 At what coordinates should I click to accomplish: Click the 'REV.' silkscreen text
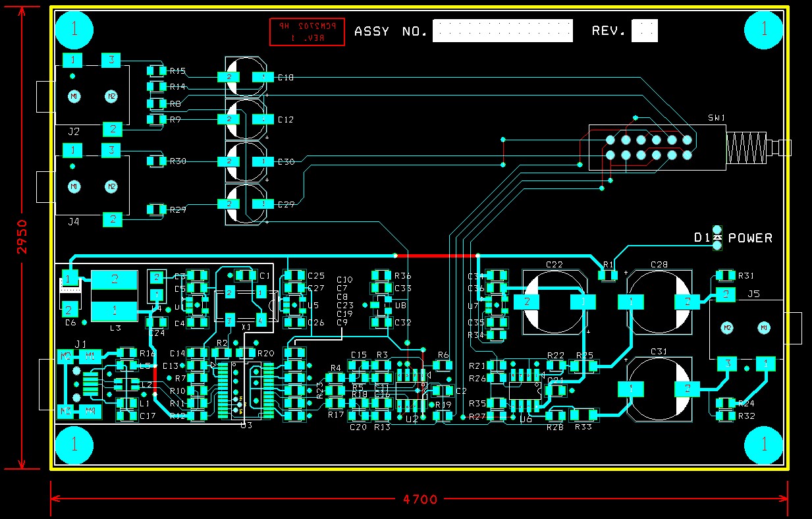609,31
